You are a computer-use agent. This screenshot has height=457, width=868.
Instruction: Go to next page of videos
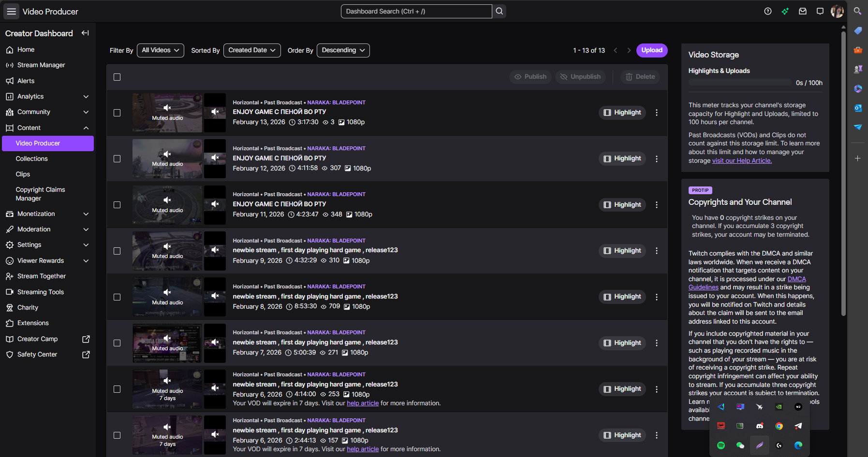[x=629, y=50]
